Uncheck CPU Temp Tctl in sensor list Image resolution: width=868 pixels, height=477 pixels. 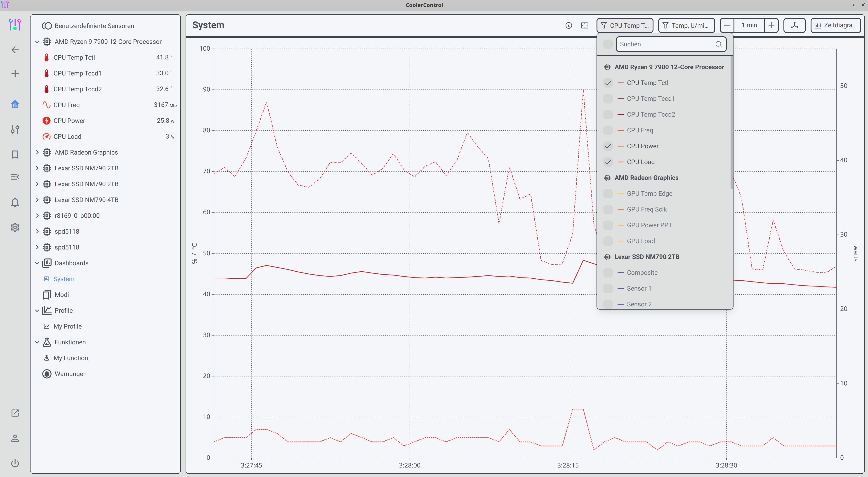608,83
